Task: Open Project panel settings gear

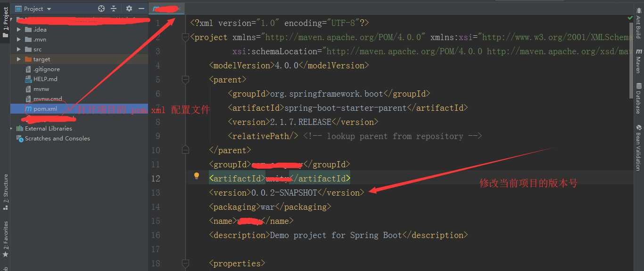Action: pos(129,8)
